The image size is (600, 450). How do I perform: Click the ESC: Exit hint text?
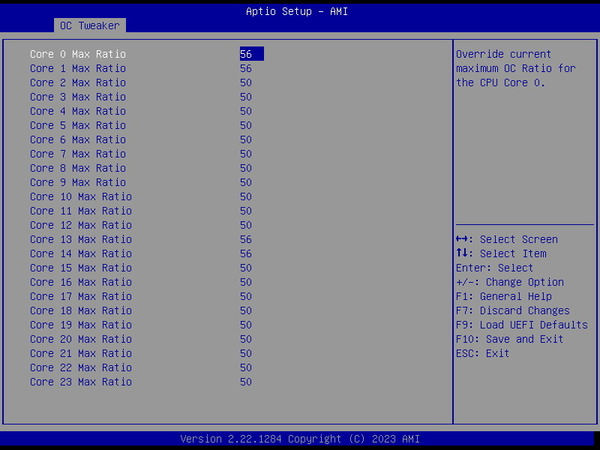pos(482,353)
